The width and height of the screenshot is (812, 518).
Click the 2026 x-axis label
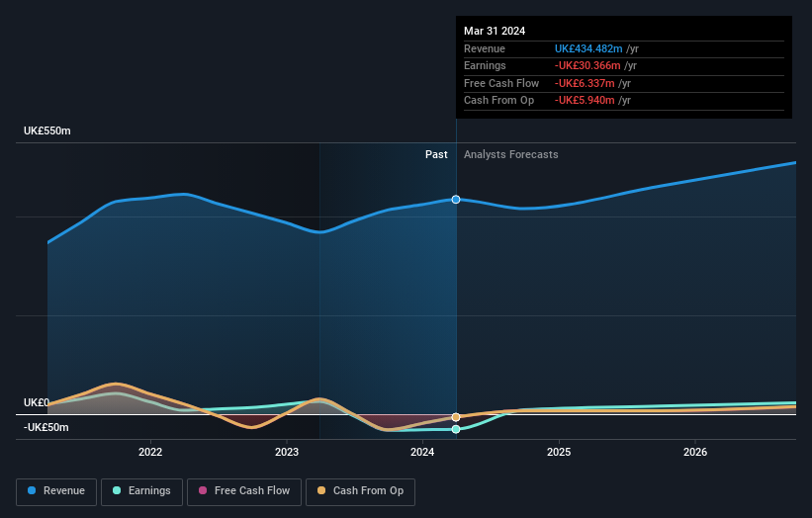(695, 453)
